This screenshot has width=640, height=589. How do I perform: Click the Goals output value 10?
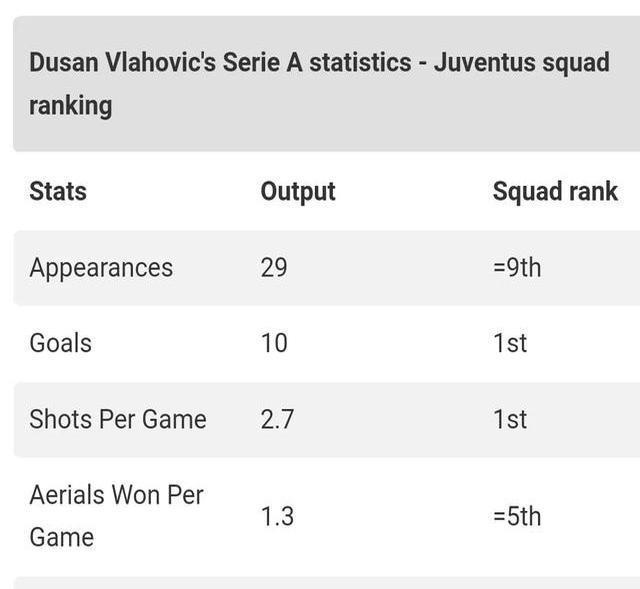(274, 343)
